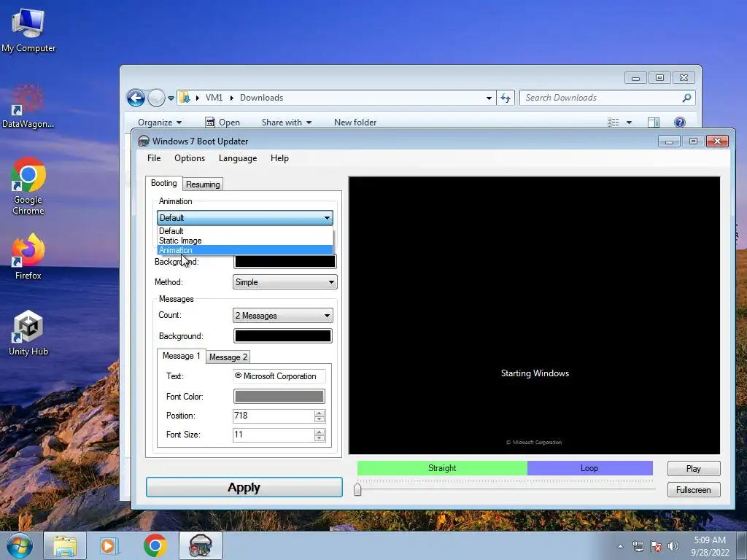Open Explorer recent locations arrow
747x560 pixels.
click(x=171, y=98)
